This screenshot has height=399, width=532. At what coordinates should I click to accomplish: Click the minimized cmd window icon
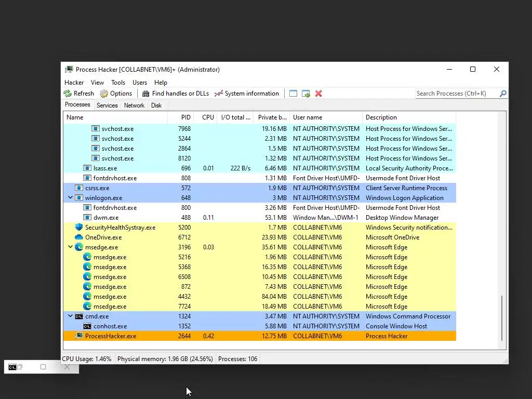(x=12, y=367)
